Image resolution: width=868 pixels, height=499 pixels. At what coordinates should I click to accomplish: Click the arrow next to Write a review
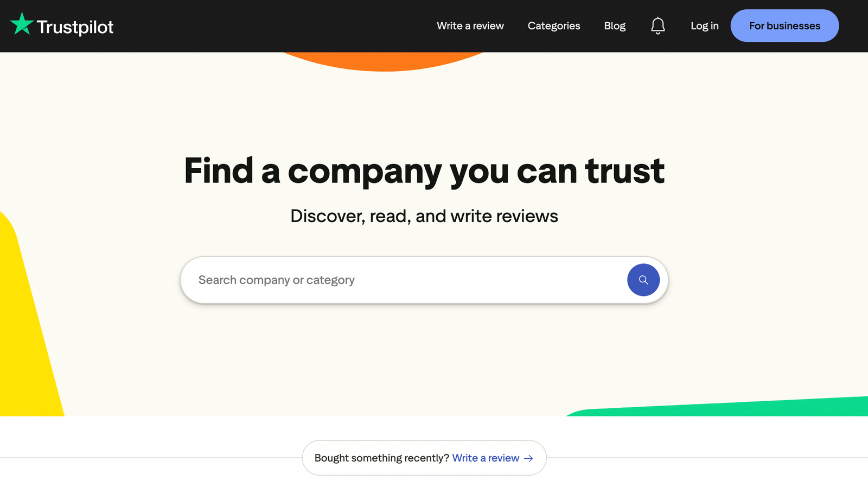pyautogui.click(x=528, y=458)
